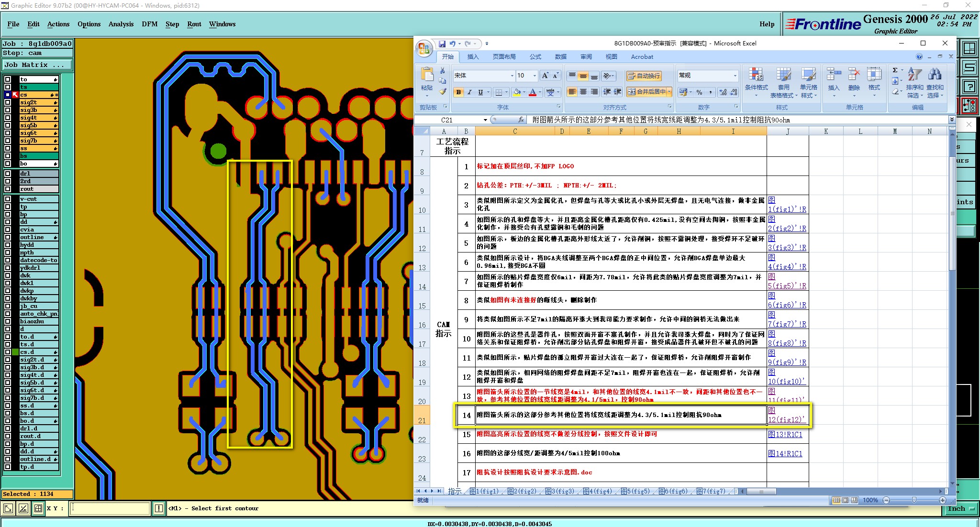Toggle visibility checkbox of layer cs.d

[x=8, y=352]
